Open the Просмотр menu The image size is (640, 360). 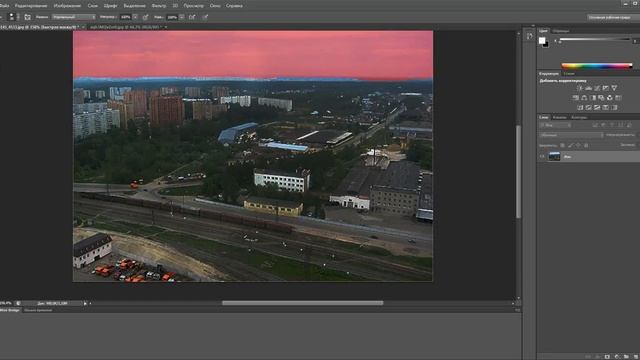coord(193,6)
